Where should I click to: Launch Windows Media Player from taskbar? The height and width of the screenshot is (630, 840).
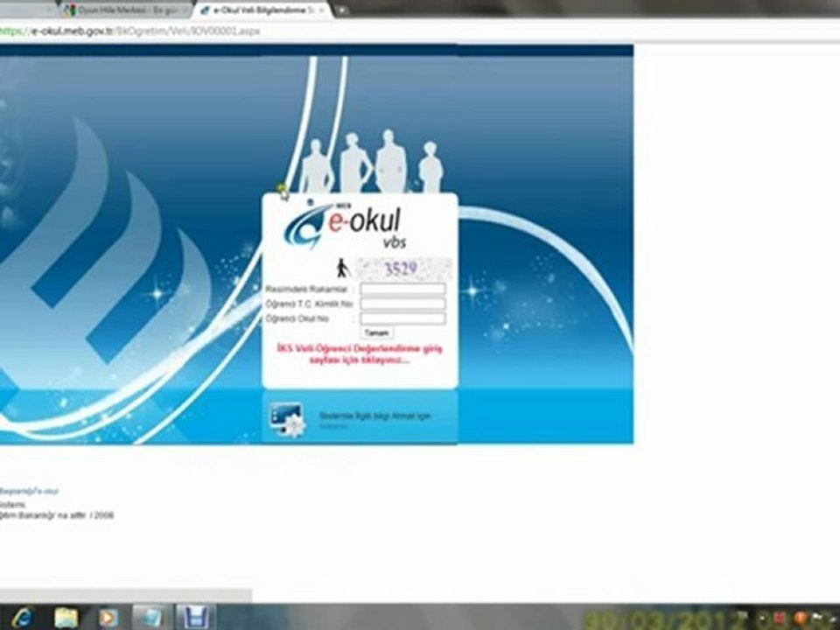(108, 618)
